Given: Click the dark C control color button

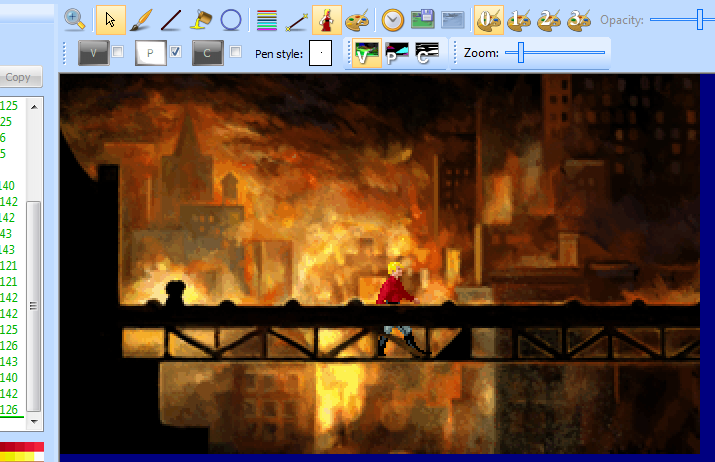Looking at the screenshot, I should point(207,53).
